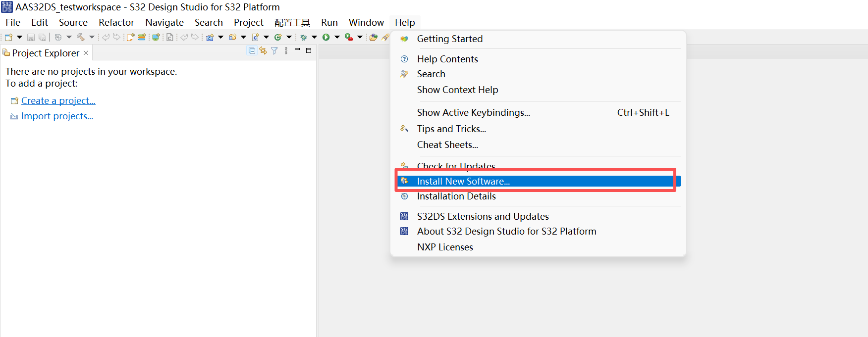This screenshot has height=337, width=868.
Task: Click the hammer Build toolbar icon
Action: point(80,37)
